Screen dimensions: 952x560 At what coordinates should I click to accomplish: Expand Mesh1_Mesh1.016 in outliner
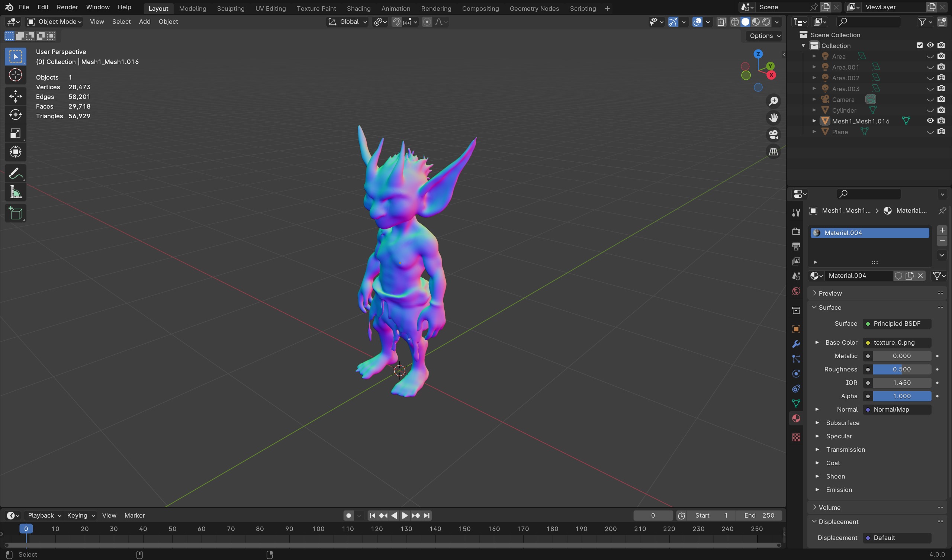(x=814, y=121)
